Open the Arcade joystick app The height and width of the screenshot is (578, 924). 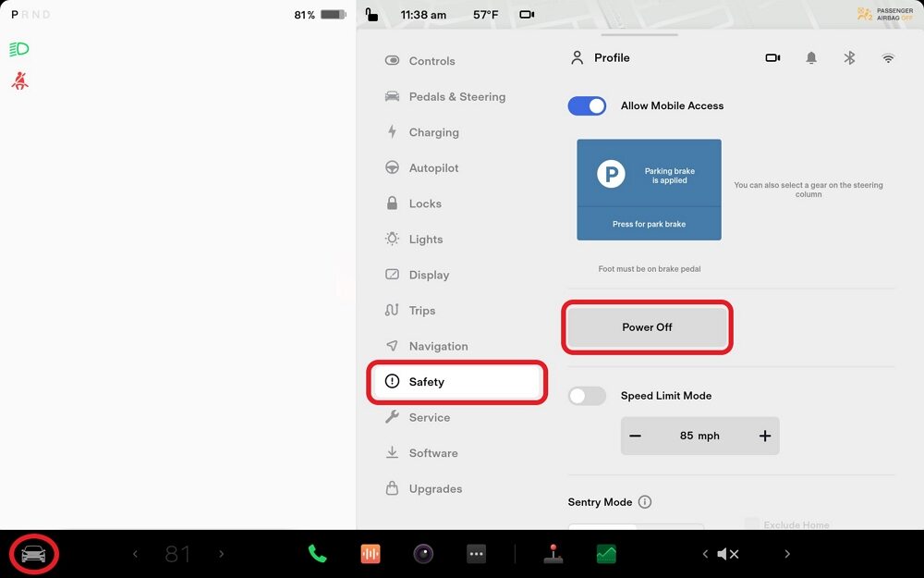553,554
